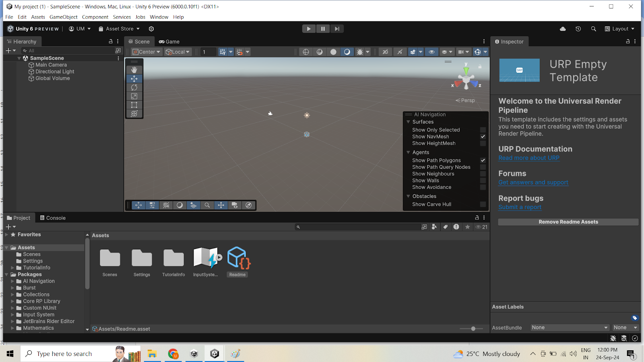The height and width of the screenshot is (362, 644).
Task: Open the AssetBundle None dropdown
Action: (x=570, y=327)
